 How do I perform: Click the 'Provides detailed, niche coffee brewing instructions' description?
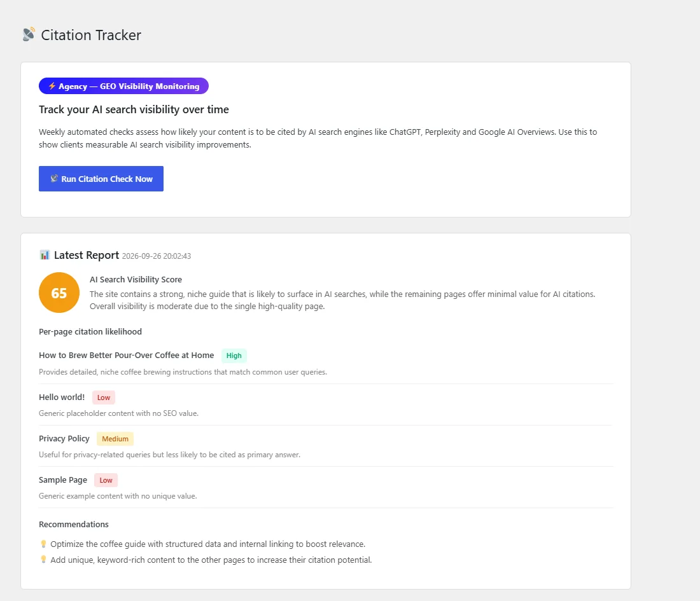(183, 371)
